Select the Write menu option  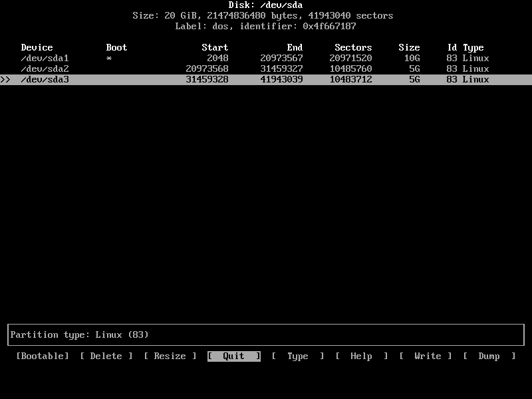pos(426,356)
